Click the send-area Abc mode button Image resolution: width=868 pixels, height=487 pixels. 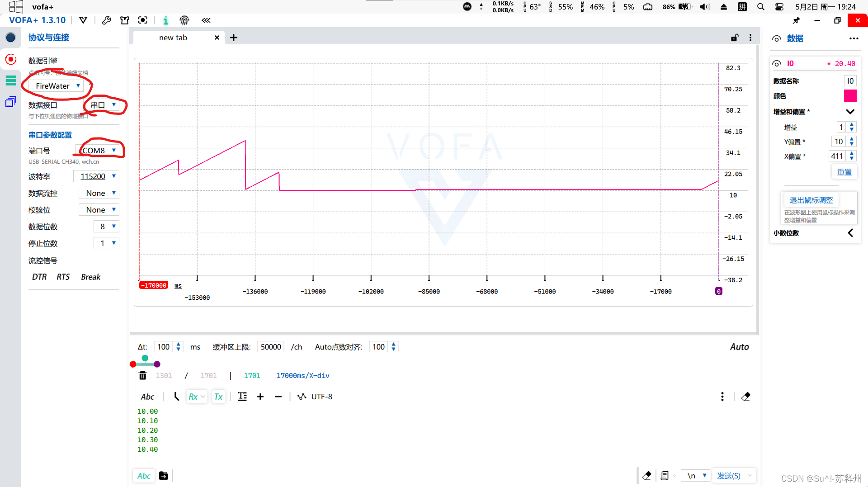(144, 476)
